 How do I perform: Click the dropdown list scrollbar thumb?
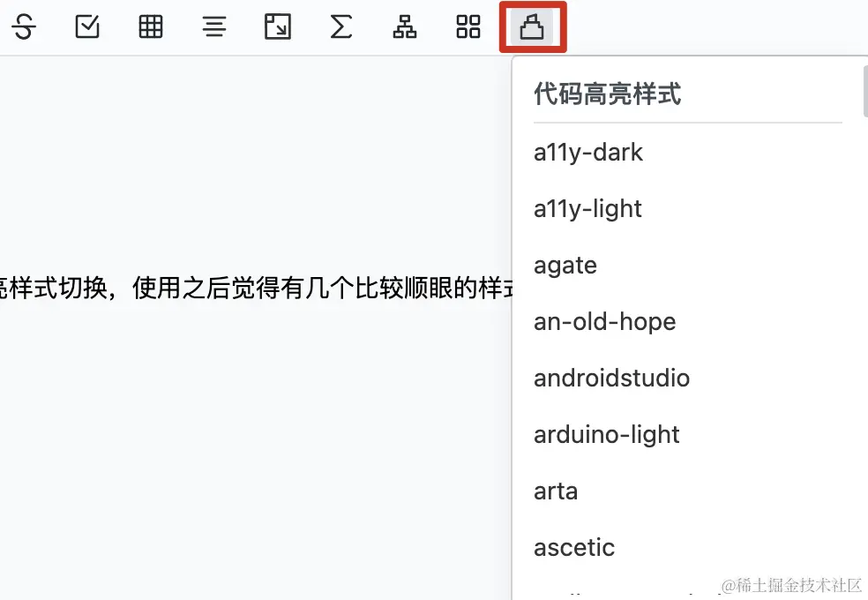(x=865, y=92)
